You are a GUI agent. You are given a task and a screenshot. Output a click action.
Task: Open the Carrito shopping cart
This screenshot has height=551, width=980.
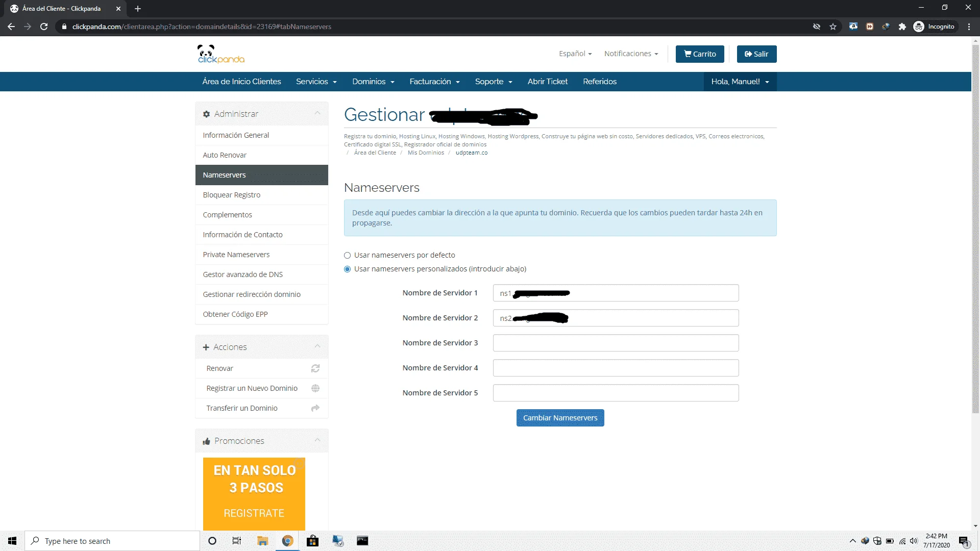[x=700, y=54]
